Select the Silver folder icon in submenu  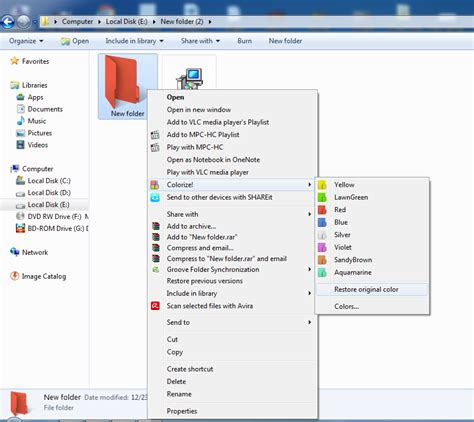click(322, 235)
